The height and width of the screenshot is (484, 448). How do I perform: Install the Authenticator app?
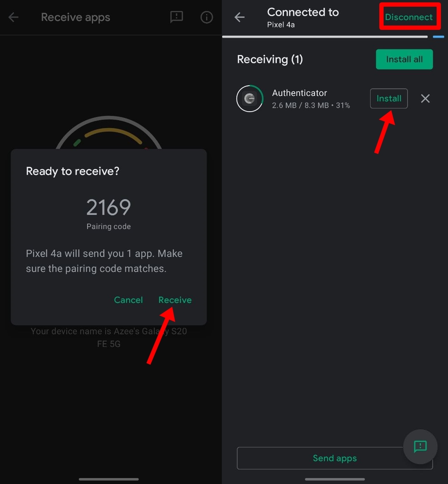(389, 99)
